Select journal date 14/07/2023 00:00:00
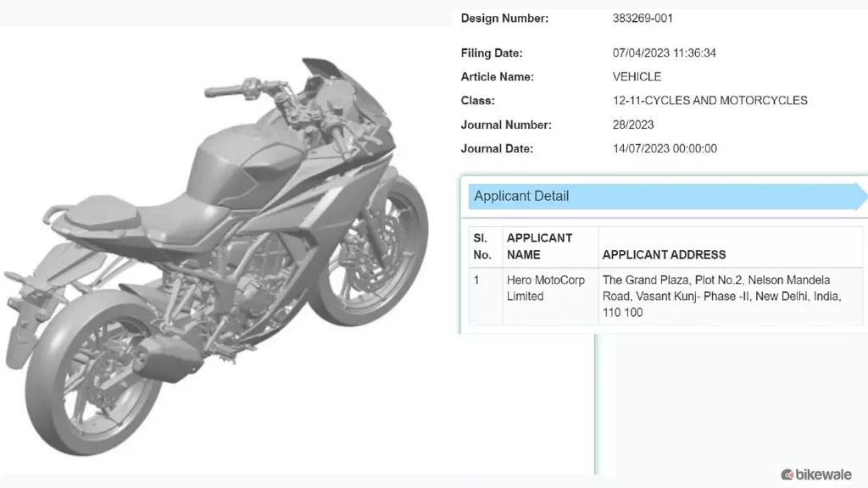Screen dimensions: 868x488 click(x=665, y=149)
